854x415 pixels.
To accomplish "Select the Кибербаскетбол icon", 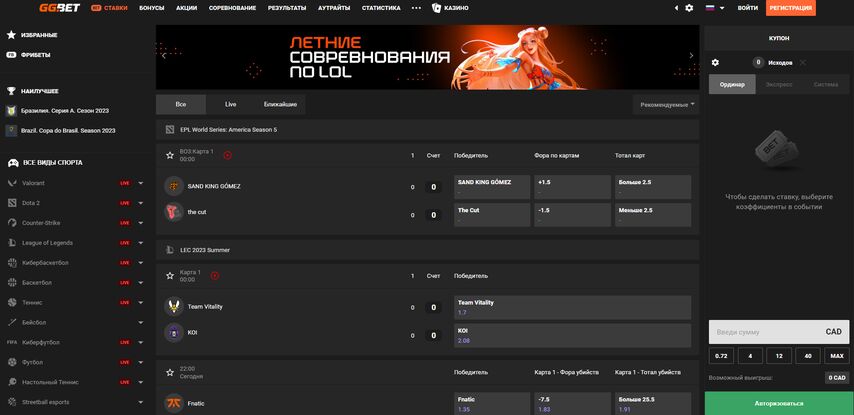I will coord(12,263).
